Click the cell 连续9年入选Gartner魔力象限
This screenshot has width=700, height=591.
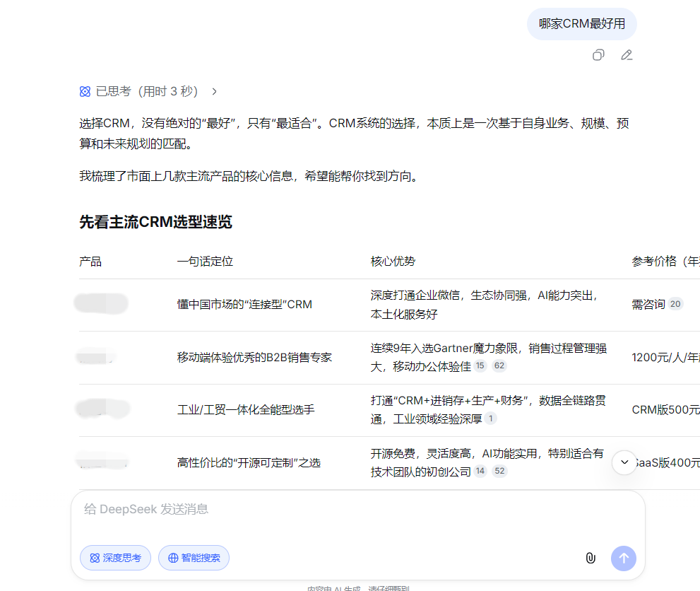click(488, 358)
